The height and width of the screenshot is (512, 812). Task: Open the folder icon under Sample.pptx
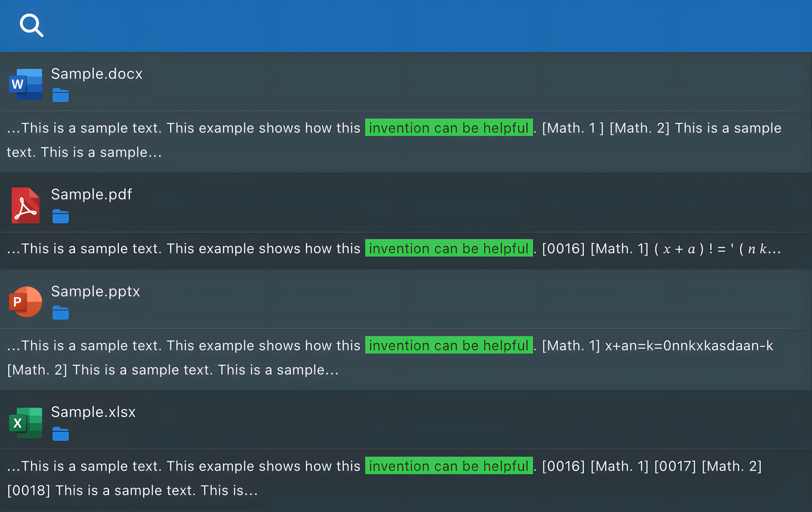click(x=60, y=313)
